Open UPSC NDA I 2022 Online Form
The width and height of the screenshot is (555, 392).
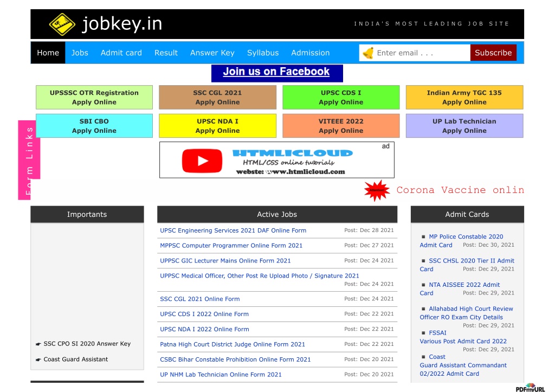click(204, 329)
